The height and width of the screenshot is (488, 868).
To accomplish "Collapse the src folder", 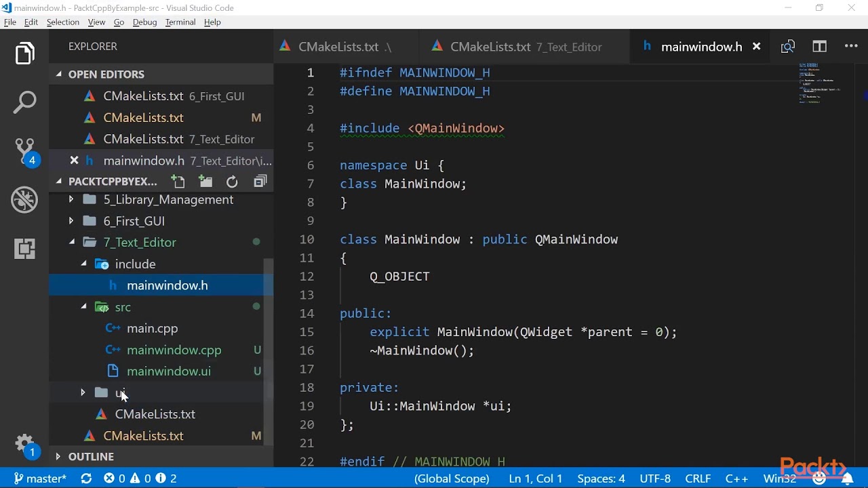I will click(x=83, y=307).
